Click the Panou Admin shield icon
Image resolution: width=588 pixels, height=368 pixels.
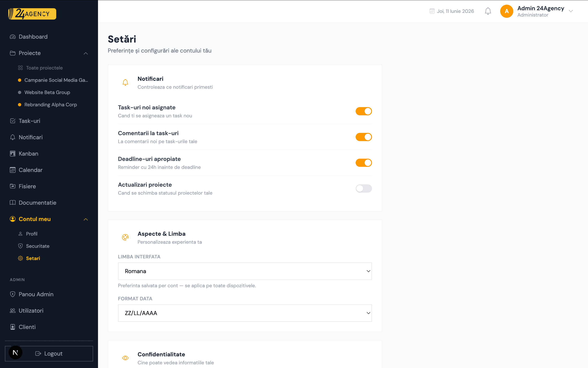pos(13,294)
